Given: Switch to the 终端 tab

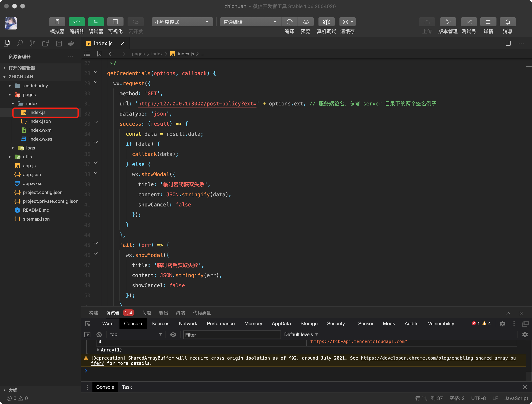Looking at the screenshot, I should 180,313.
